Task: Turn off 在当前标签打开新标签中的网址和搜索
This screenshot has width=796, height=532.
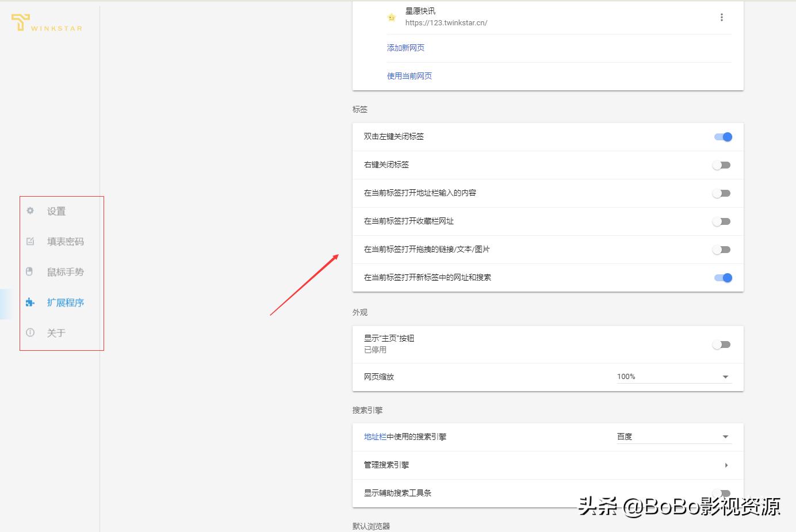Action: pyautogui.click(x=723, y=278)
